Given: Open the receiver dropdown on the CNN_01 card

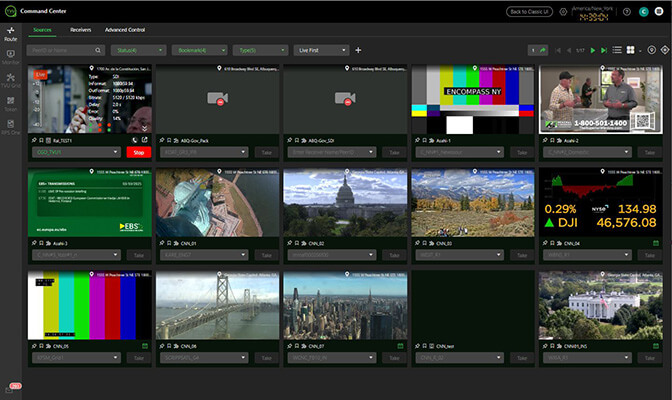Looking at the screenshot, I should click(x=204, y=255).
